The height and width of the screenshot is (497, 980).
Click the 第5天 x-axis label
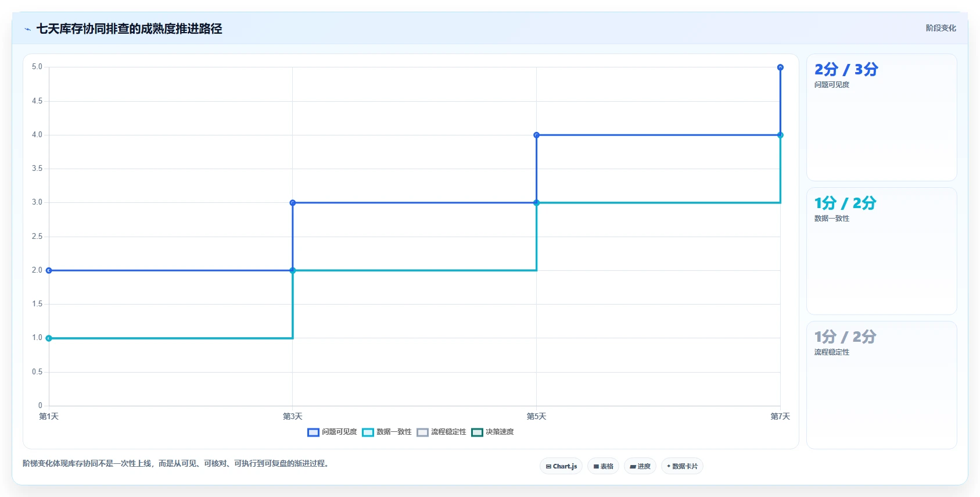point(536,416)
